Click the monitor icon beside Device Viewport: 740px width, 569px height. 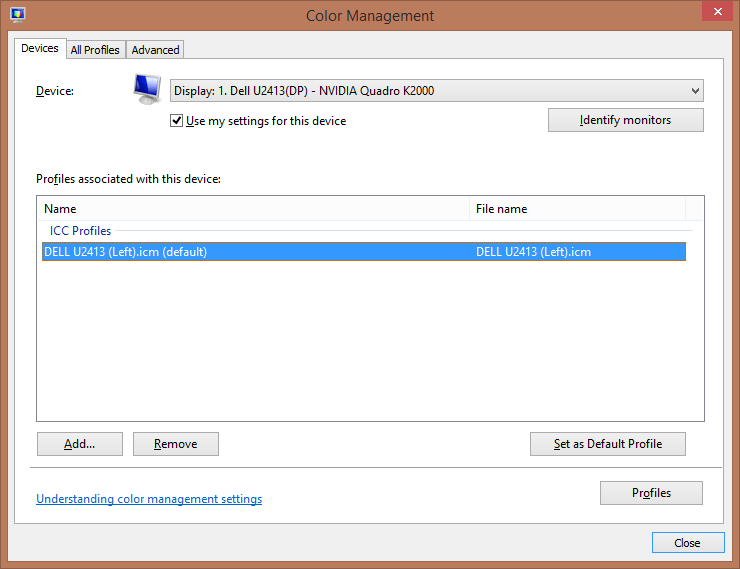click(x=147, y=89)
